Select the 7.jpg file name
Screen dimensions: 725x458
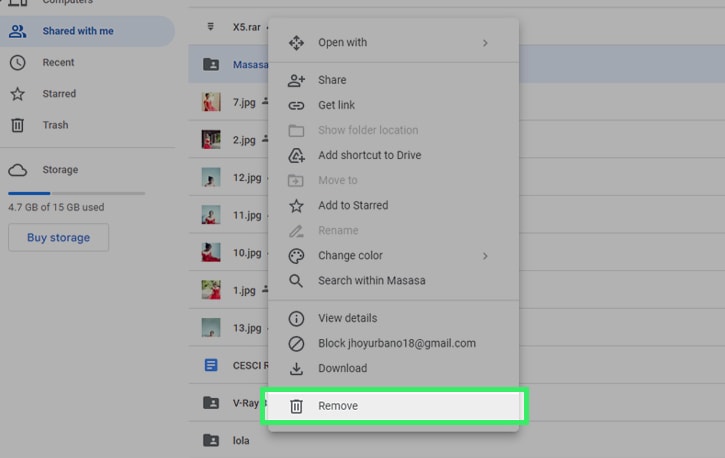pyautogui.click(x=244, y=103)
